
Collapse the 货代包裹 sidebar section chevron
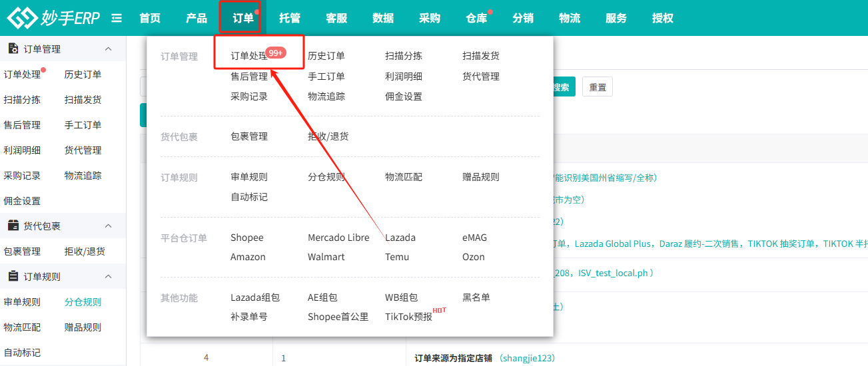[109, 226]
